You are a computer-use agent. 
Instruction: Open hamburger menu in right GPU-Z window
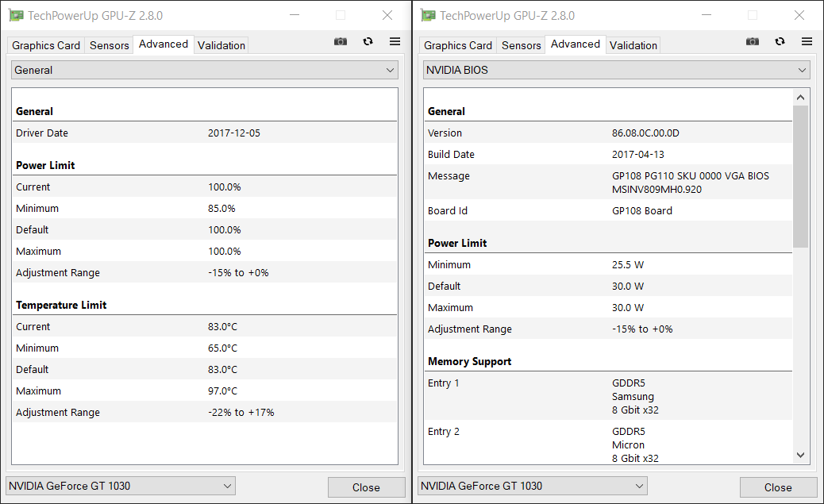click(x=807, y=41)
